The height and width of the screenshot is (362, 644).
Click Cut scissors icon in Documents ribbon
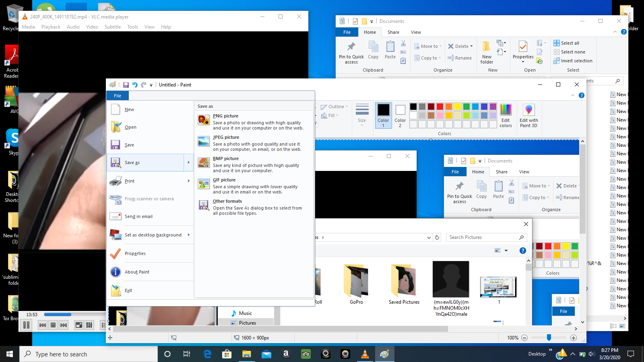(x=403, y=43)
